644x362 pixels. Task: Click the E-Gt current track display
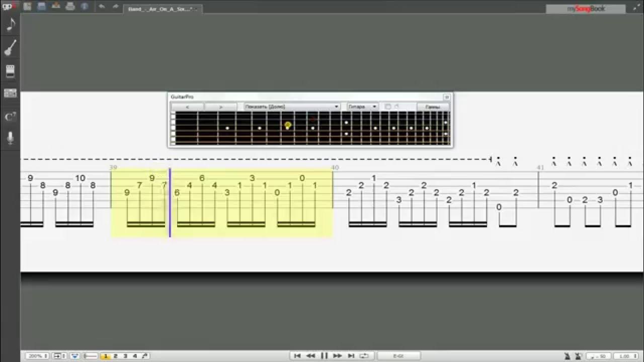pos(398,356)
